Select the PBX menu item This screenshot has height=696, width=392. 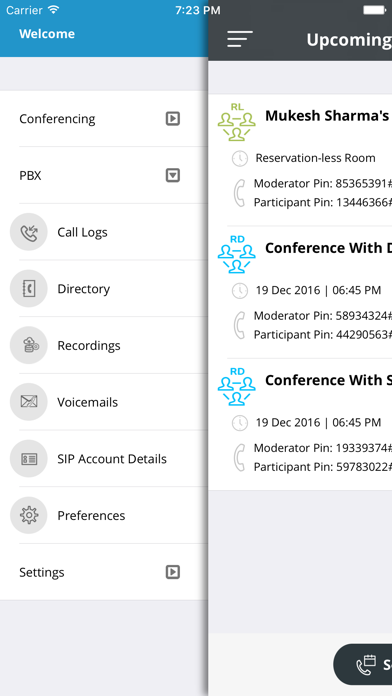[104, 175]
